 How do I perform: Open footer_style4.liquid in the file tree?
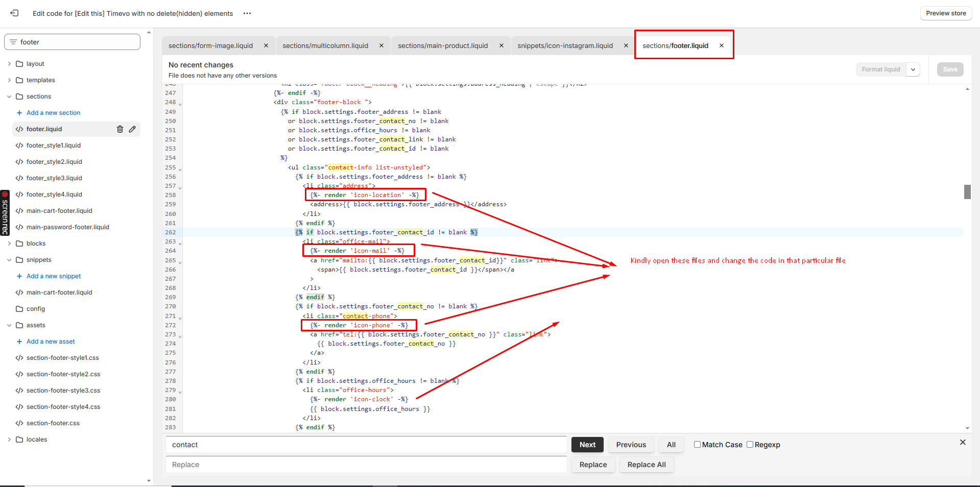click(x=54, y=194)
